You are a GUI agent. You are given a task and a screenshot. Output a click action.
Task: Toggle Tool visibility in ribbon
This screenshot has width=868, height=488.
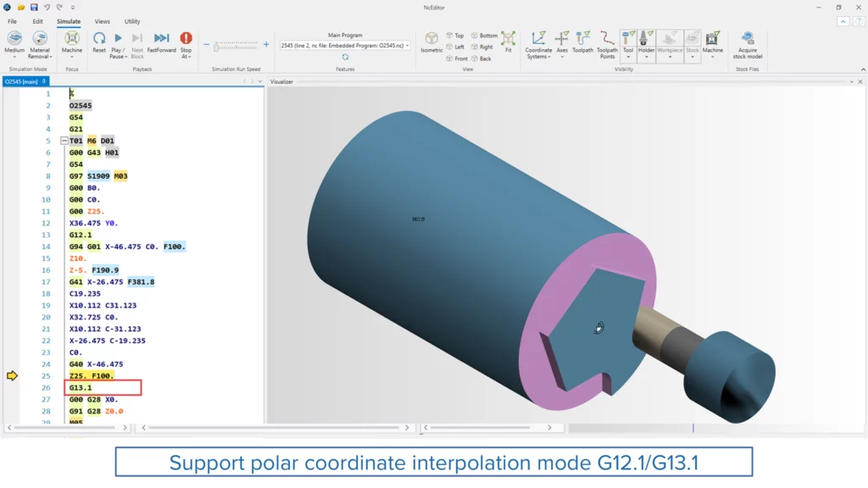[627, 38]
